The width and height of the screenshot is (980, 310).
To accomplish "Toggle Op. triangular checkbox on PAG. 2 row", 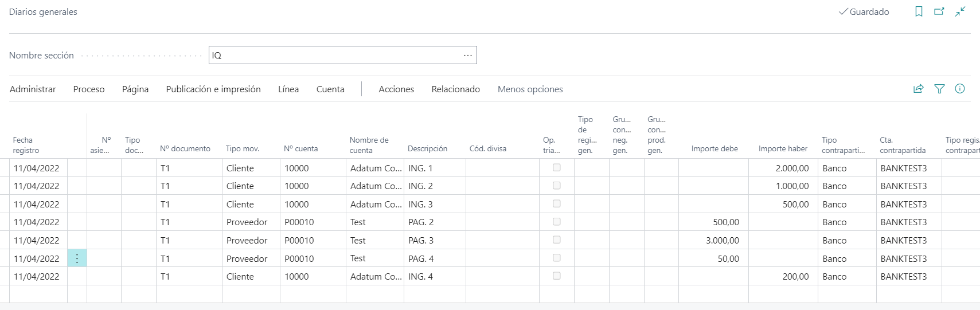I will coord(556,222).
